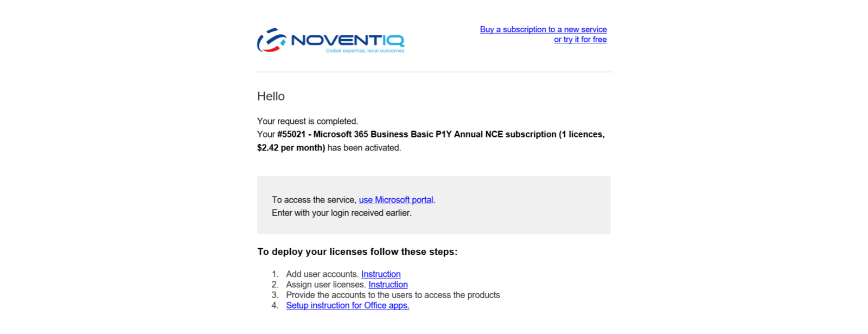Open 'Buy a subscription to a new service' link
The width and height of the screenshot is (868, 334).
click(x=543, y=29)
